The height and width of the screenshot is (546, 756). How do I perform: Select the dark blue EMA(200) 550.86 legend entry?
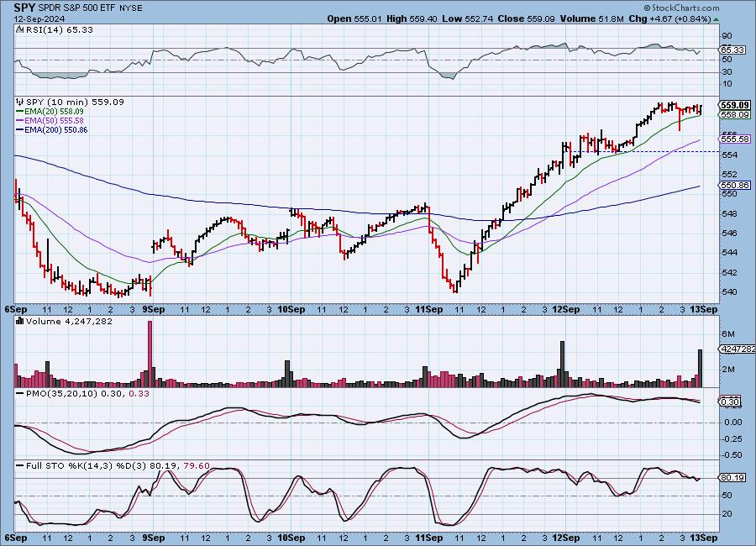click(x=52, y=129)
